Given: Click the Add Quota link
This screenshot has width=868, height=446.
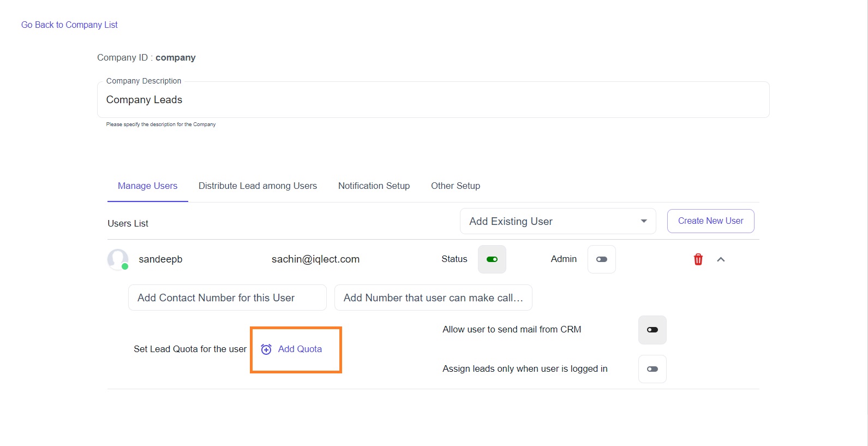Looking at the screenshot, I should [x=300, y=349].
